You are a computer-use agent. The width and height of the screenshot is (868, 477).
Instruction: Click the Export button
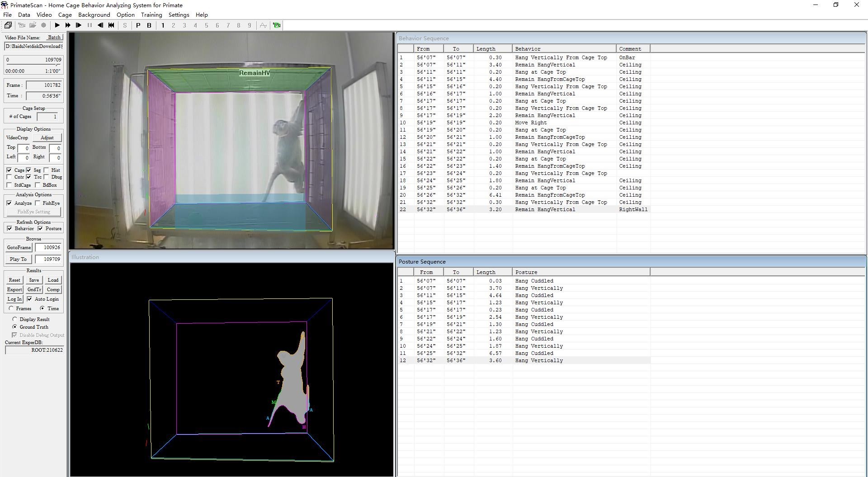[x=14, y=289]
